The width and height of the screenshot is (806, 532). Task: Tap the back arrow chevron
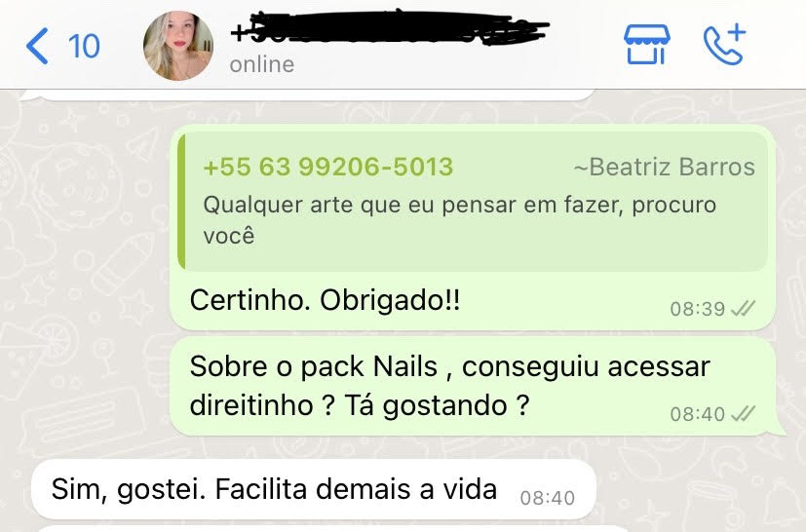tap(37, 46)
